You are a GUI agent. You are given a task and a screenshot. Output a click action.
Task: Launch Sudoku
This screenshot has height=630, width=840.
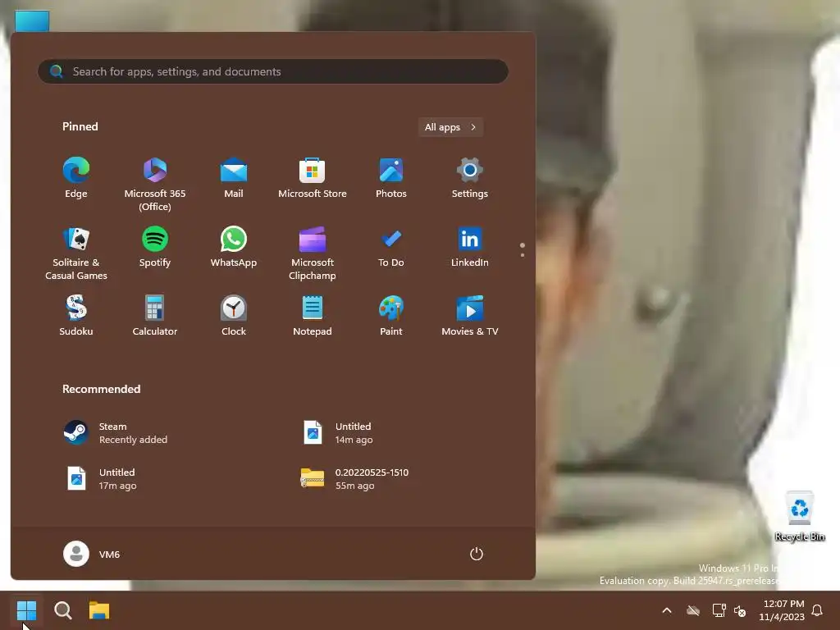pyautogui.click(x=76, y=316)
